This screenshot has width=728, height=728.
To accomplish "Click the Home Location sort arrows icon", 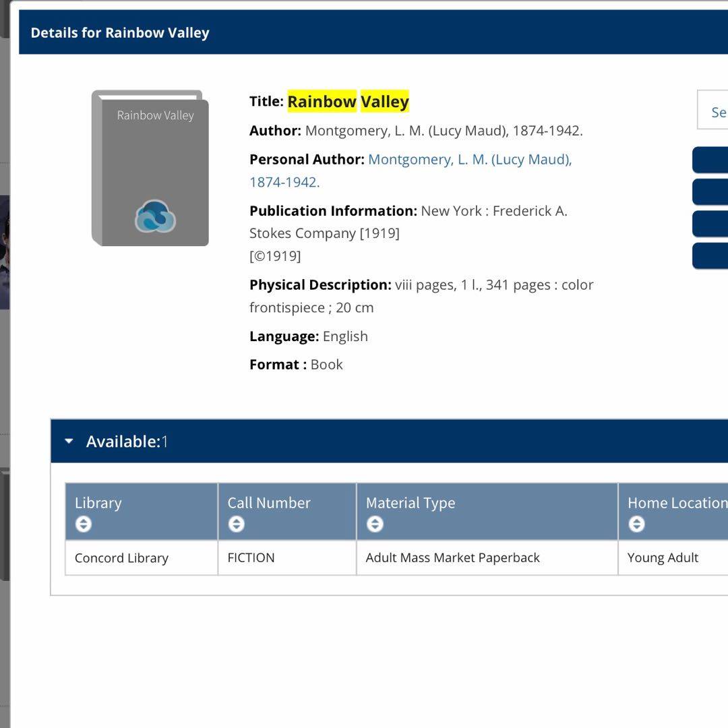I will [636, 524].
